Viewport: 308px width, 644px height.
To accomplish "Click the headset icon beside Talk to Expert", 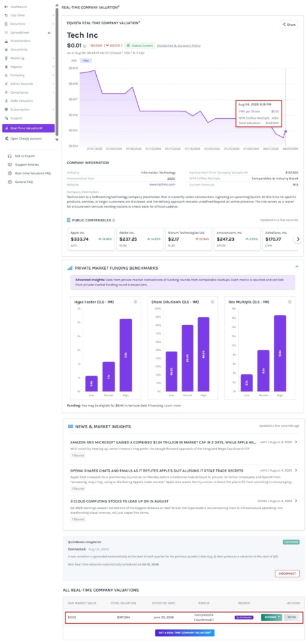I will click(x=10, y=156).
